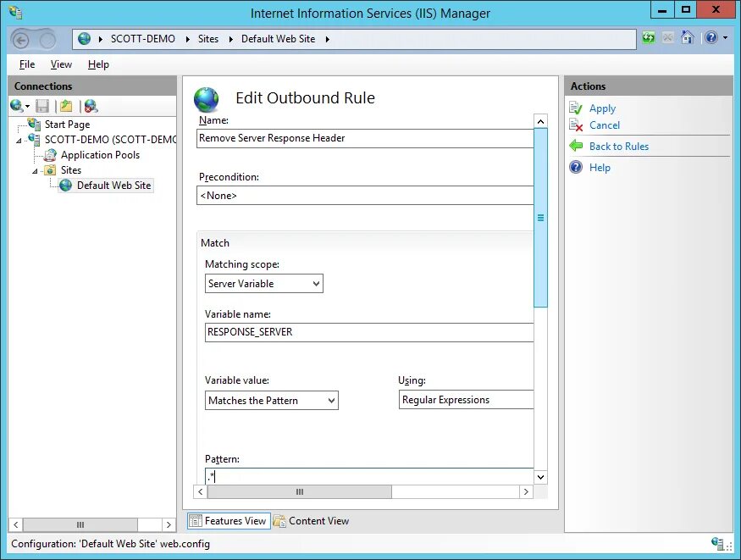Click Connections pane scroll right arrow
The height and width of the screenshot is (560, 741).
tap(169, 524)
